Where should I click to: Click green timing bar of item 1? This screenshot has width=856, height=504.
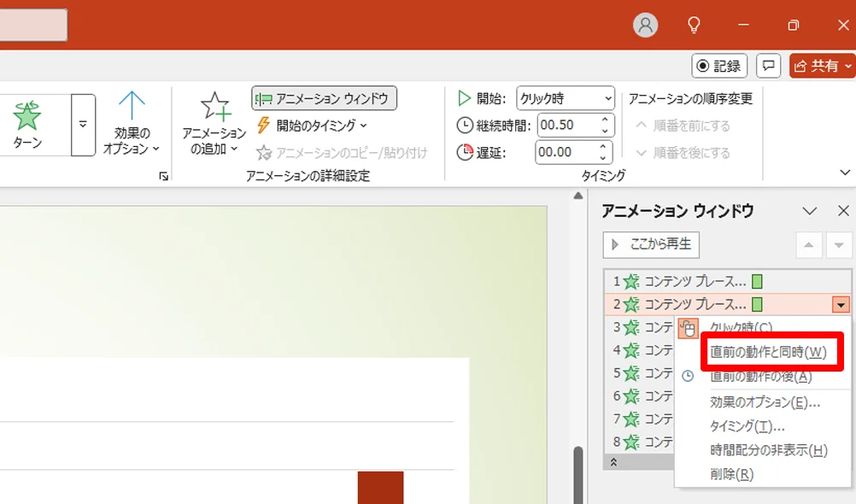(x=757, y=281)
